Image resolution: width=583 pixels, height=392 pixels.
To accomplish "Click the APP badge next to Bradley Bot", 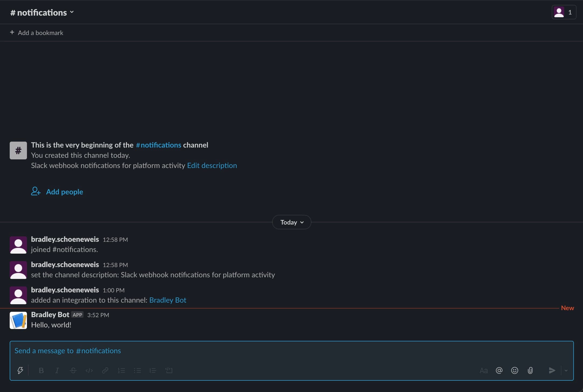I will [x=77, y=315].
